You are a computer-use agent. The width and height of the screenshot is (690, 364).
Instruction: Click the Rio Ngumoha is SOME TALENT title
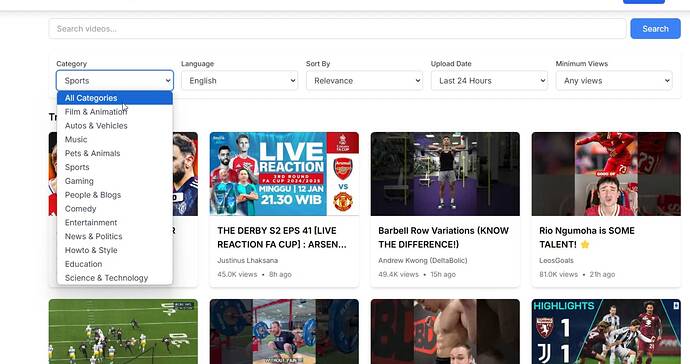point(587,237)
